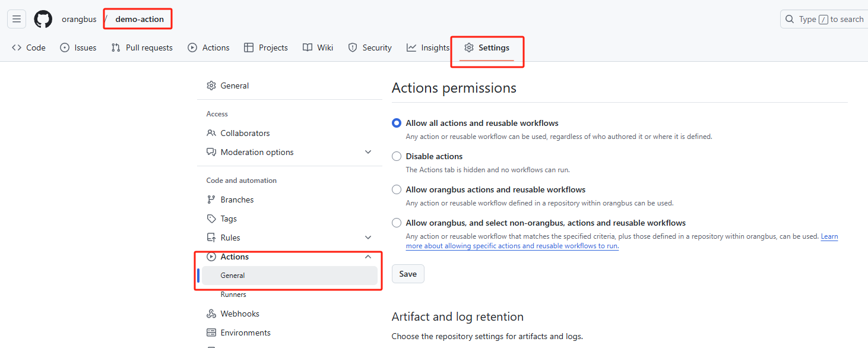The image size is (868, 348).
Task: Click the General gear icon in sidebar
Action: click(x=211, y=86)
